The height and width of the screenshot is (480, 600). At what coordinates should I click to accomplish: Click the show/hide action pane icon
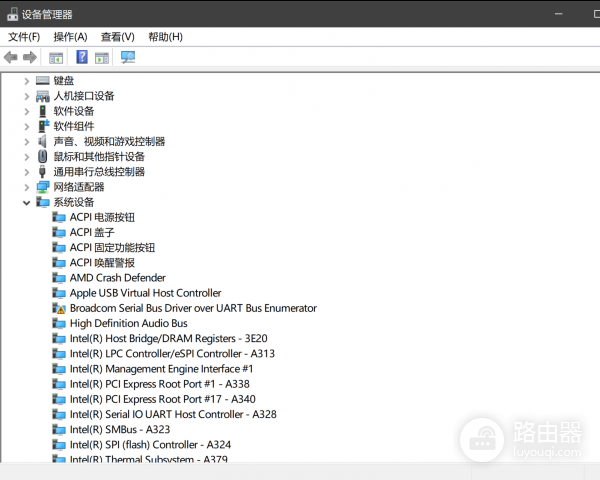102,58
